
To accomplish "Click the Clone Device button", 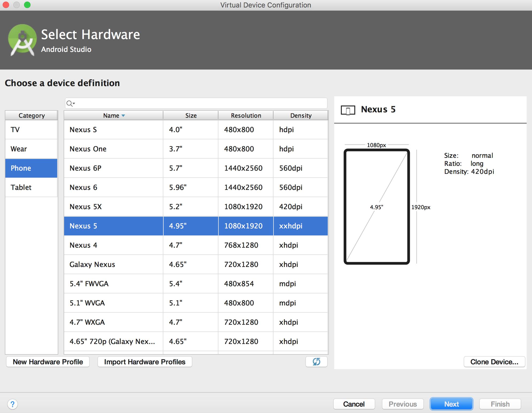I will tap(494, 362).
